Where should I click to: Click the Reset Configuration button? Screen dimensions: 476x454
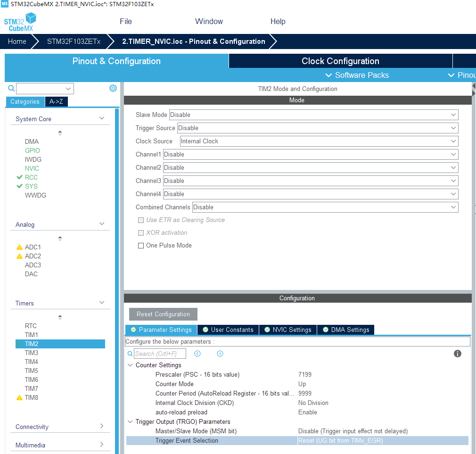click(x=163, y=314)
